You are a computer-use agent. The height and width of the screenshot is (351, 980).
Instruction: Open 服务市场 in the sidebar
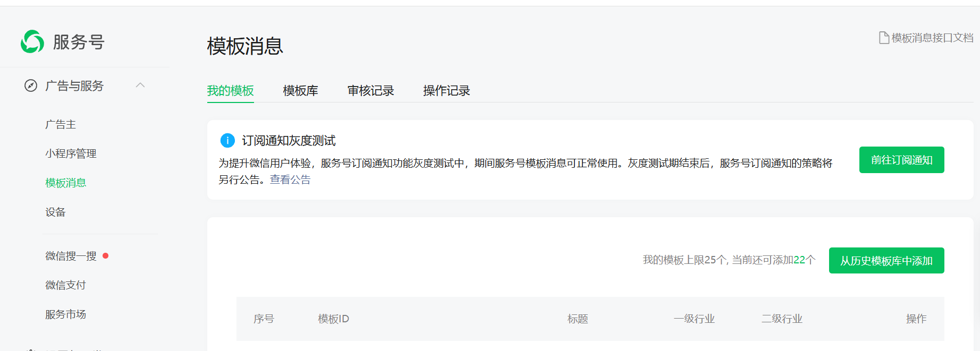click(x=65, y=314)
